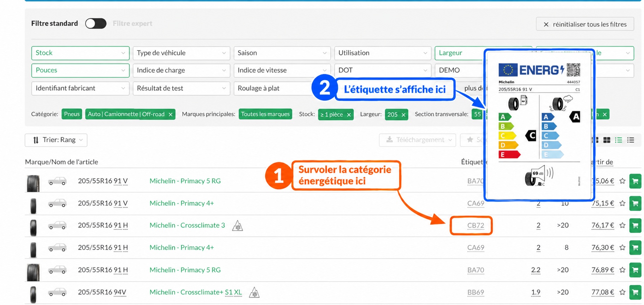Switch to green detailed list view icon
The image size is (644, 305).
(x=619, y=140)
